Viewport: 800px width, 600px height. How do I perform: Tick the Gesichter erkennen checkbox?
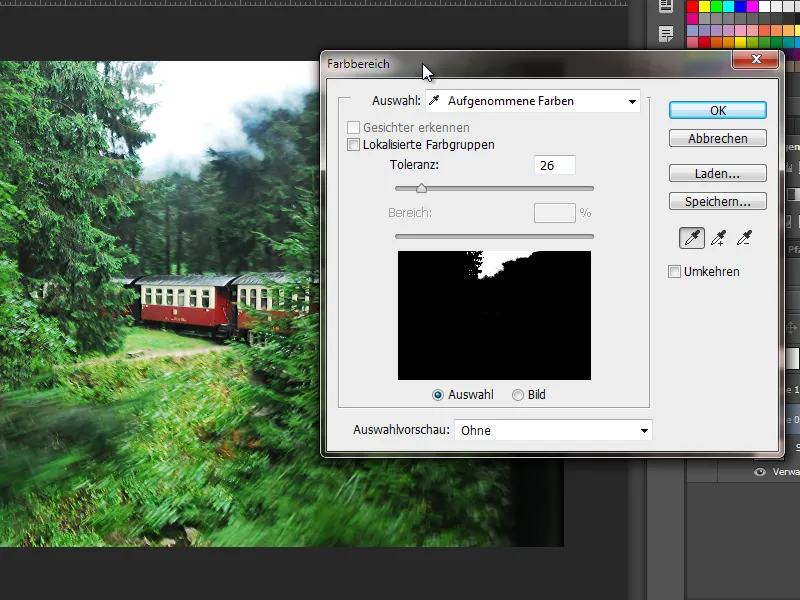click(x=353, y=128)
